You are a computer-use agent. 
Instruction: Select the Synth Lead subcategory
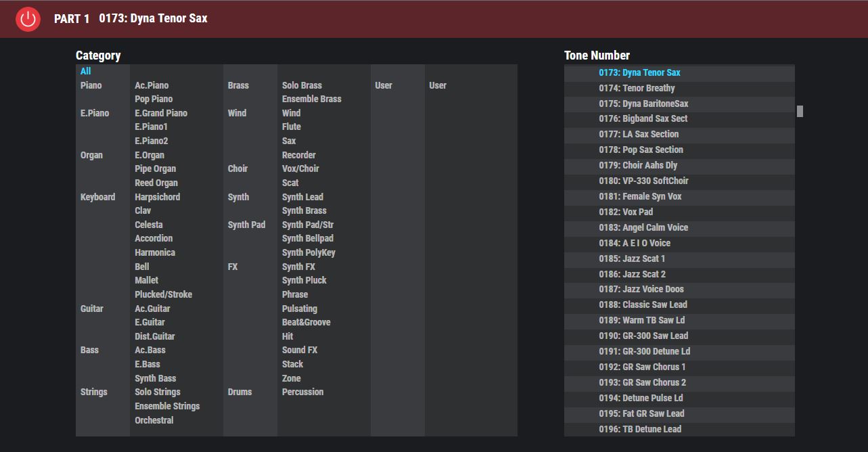[302, 197]
